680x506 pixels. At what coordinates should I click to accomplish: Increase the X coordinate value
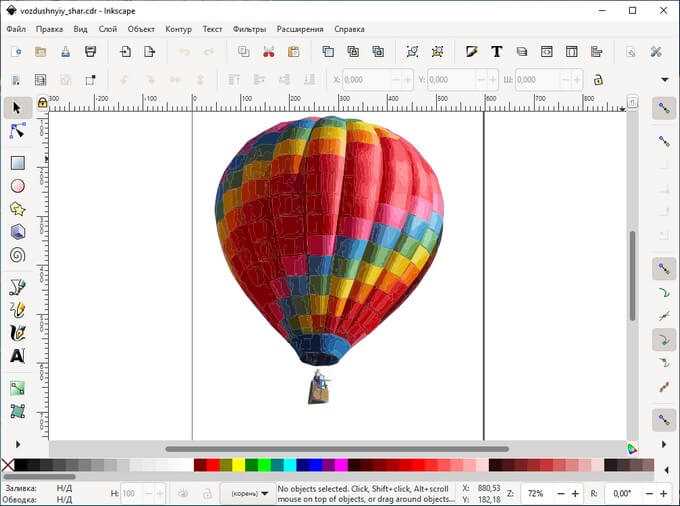coord(407,80)
